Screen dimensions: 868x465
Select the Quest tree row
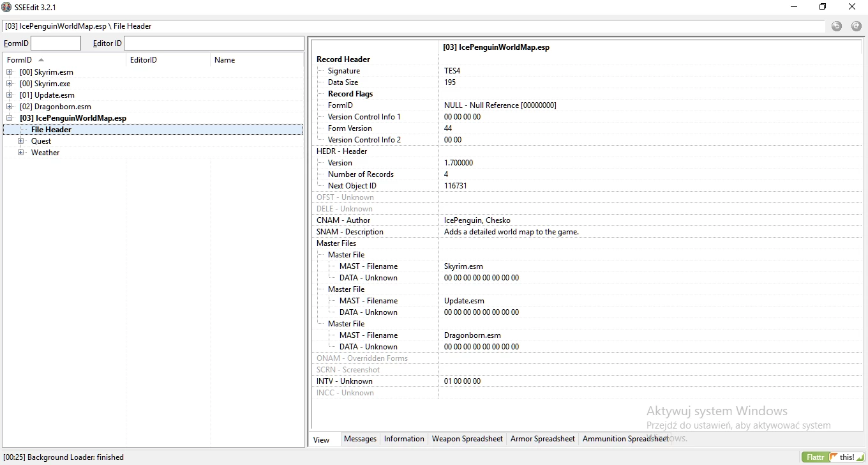pos(153,141)
